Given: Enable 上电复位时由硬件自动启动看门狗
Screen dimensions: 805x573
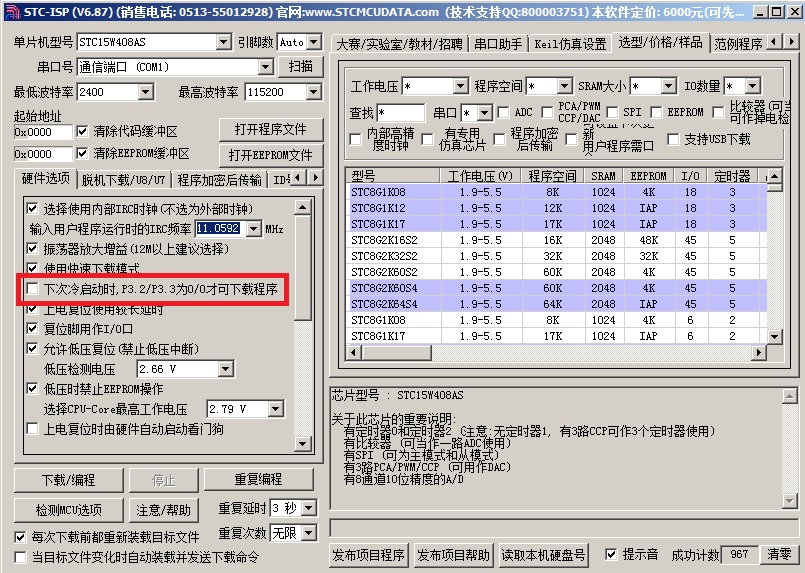Looking at the screenshot, I should pyautogui.click(x=32, y=429).
